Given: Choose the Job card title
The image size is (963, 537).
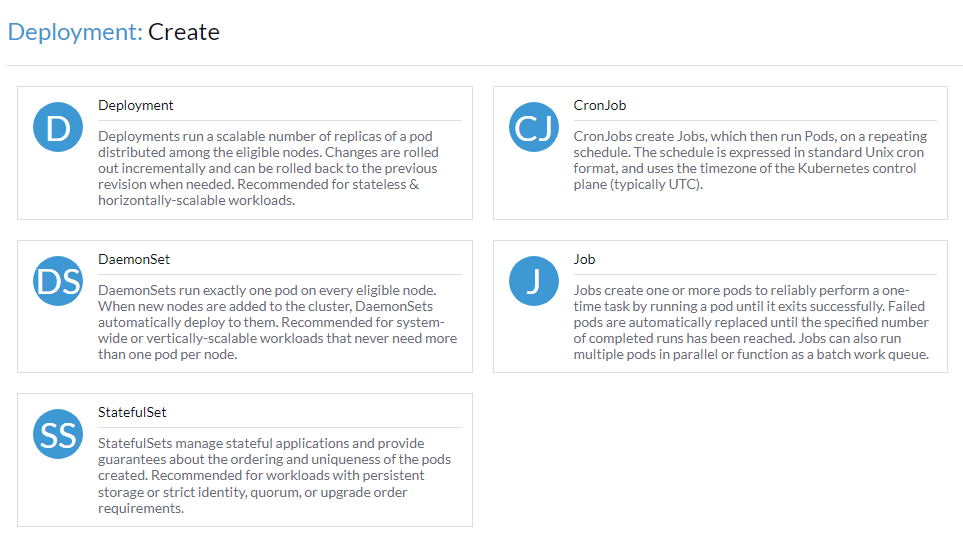Looking at the screenshot, I should (585, 259).
